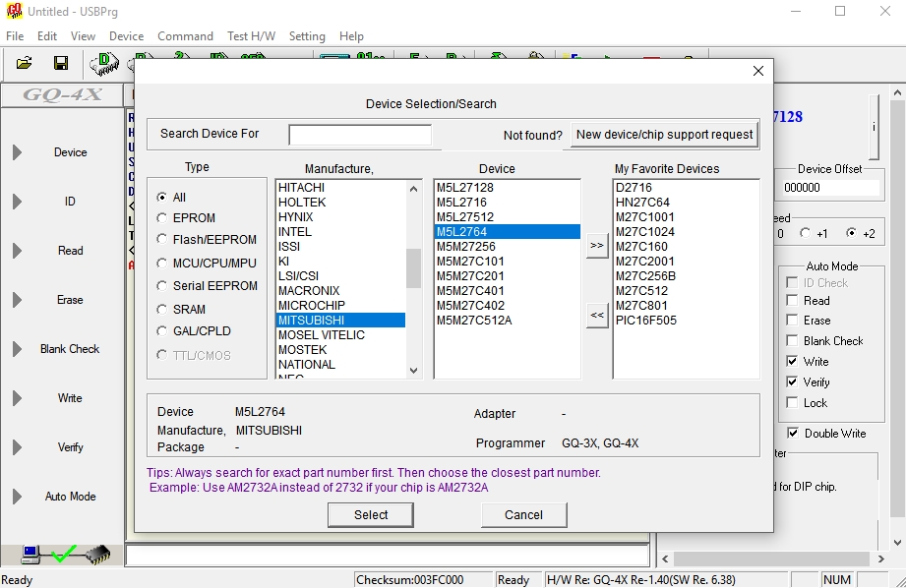Open the Command menu
Viewport: 906px width, 588px height.
point(185,35)
